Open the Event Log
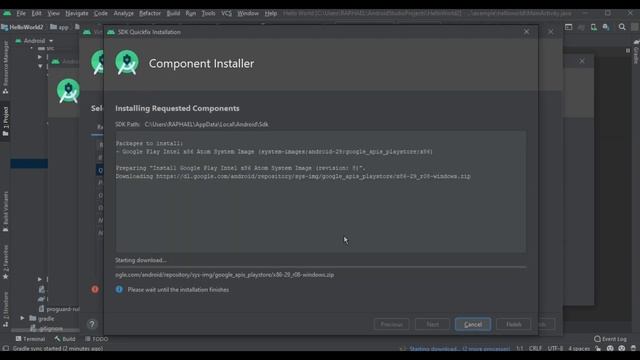The width and height of the screenshot is (640, 360). [x=611, y=339]
